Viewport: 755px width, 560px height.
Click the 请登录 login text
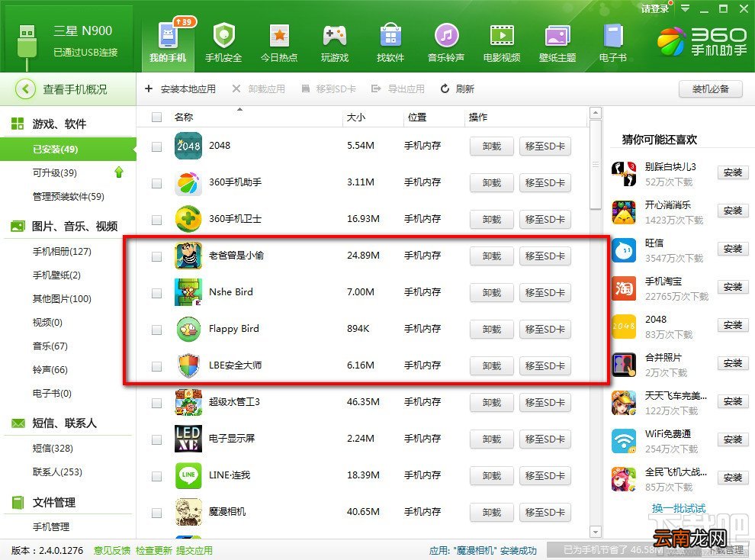point(655,8)
